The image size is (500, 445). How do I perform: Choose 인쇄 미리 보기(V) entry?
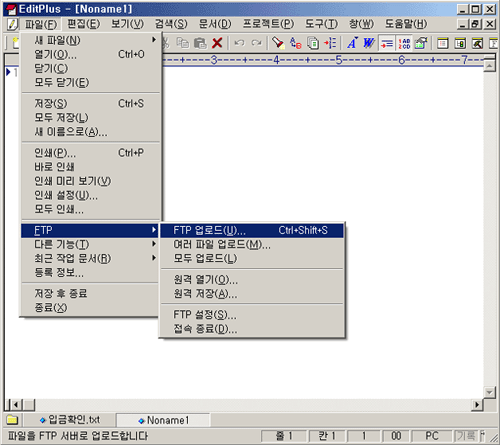tap(91, 181)
